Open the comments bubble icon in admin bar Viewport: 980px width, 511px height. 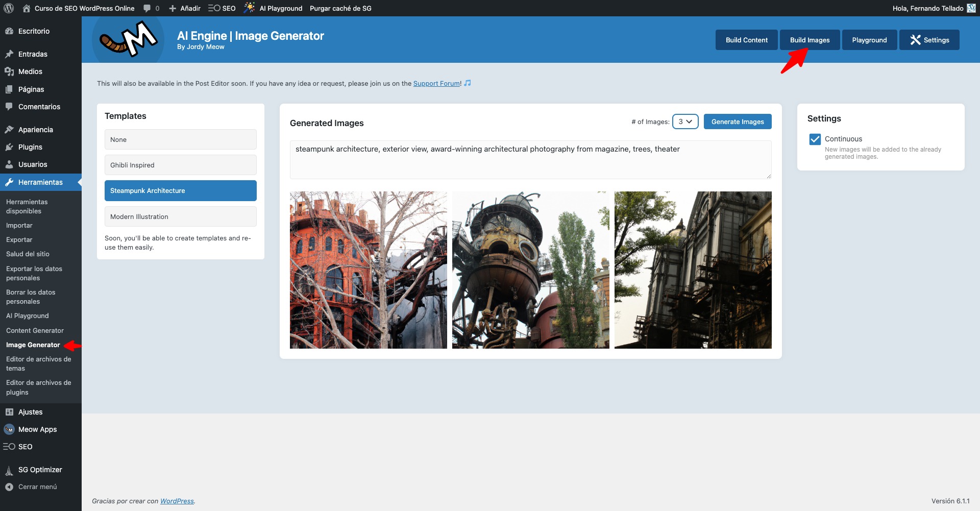tap(147, 9)
